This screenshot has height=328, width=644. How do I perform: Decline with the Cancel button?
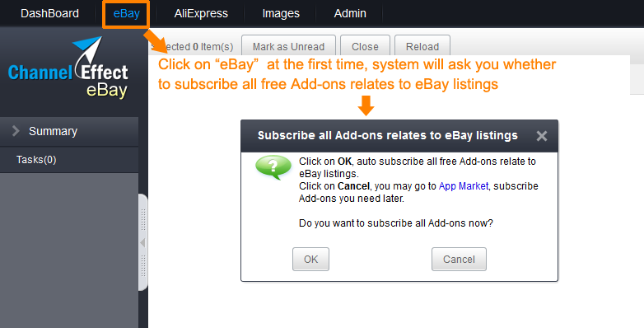pos(459,260)
